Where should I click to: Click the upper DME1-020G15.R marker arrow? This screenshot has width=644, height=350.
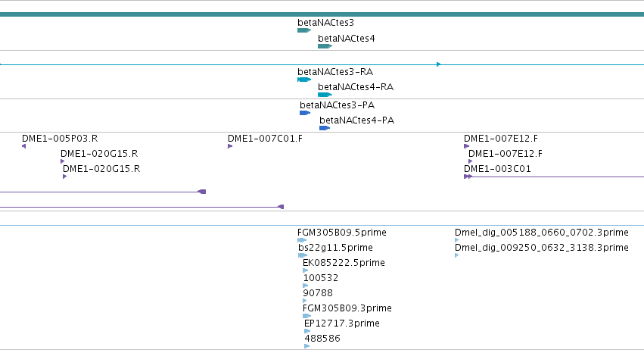click(x=62, y=161)
